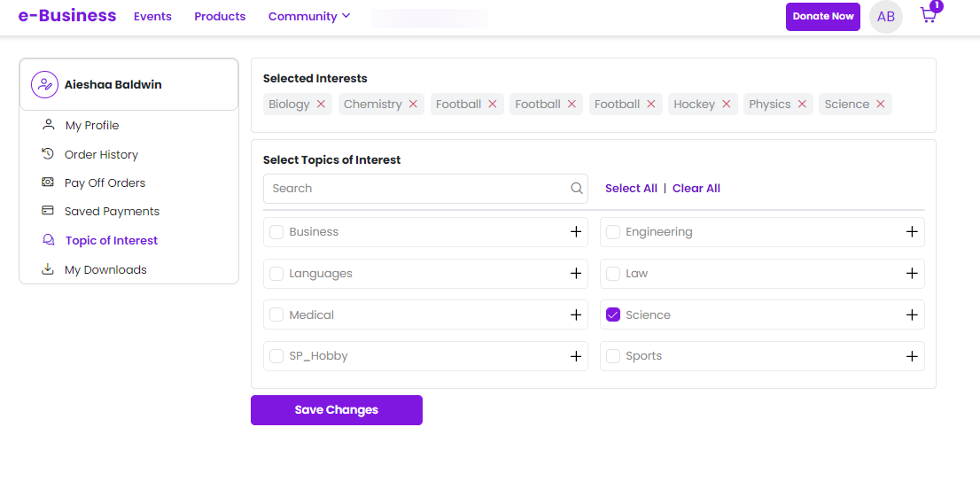Click the money icon beside Pay Off Orders

tap(48, 182)
